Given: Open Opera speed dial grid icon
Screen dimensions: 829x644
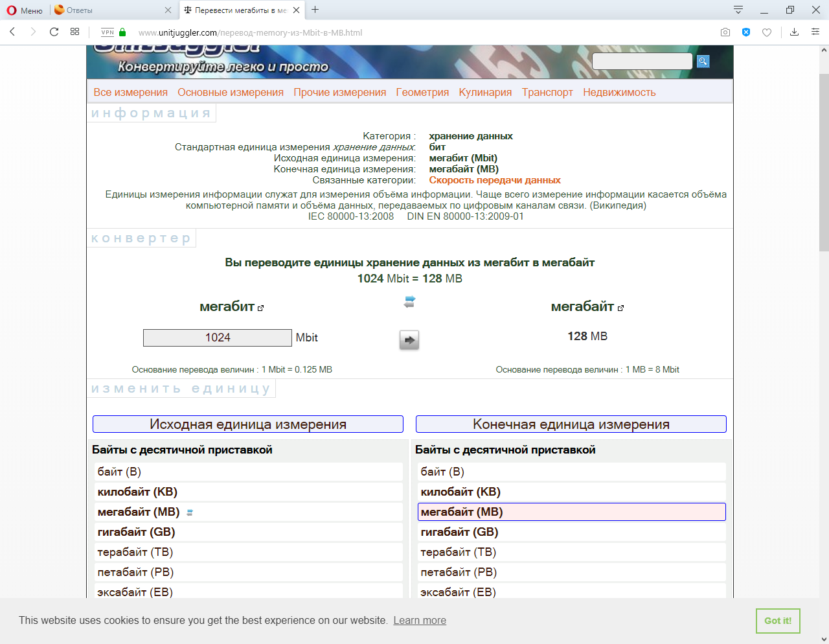Looking at the screenshot, I should click(x=75, y=32).
